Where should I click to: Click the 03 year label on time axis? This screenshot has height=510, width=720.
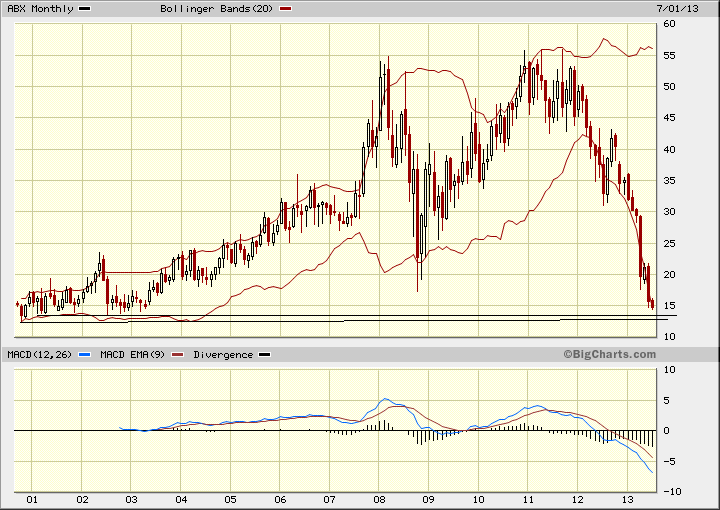pyautogui.click(x=131, y=500)
